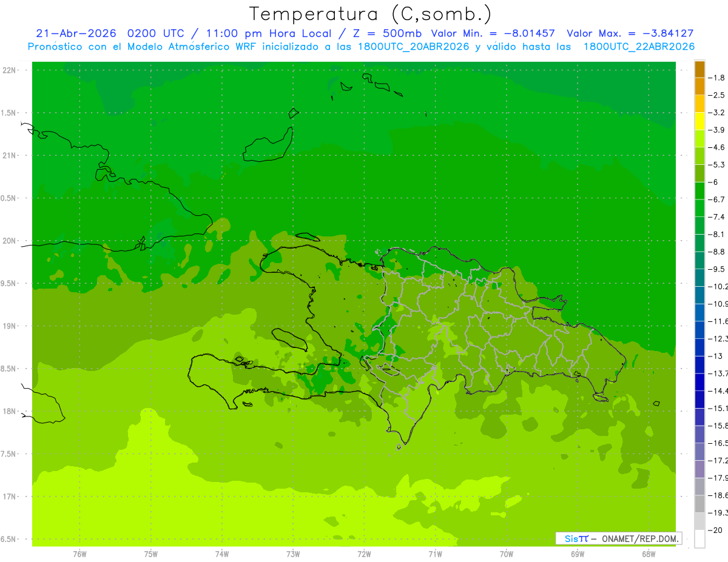Select the 17N latitude axis label
Viewport: 728px width, 562px height.
tap(10, 497)
